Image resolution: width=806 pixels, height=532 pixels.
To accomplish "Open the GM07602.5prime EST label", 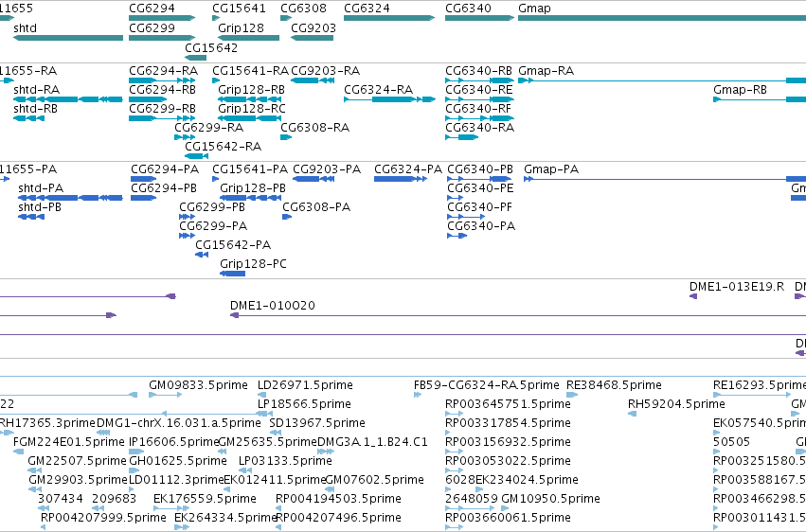I will [375, 479].
